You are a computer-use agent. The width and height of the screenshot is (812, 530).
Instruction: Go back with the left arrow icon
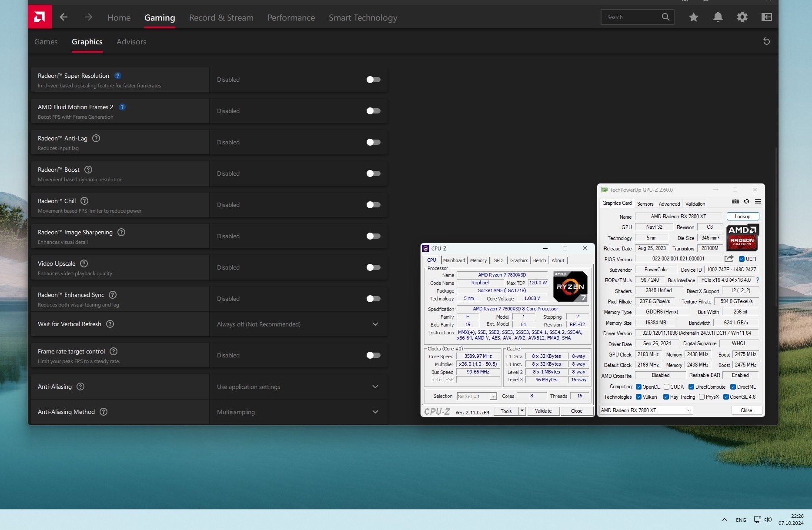pos(63,17)
